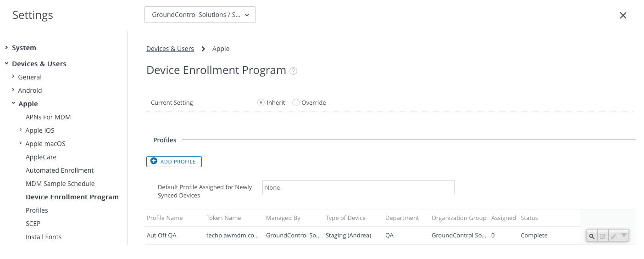Click the Devices & Users breadcrumb link
The height and width of the screenshot is (259, 644).
[x=170, y=49]
